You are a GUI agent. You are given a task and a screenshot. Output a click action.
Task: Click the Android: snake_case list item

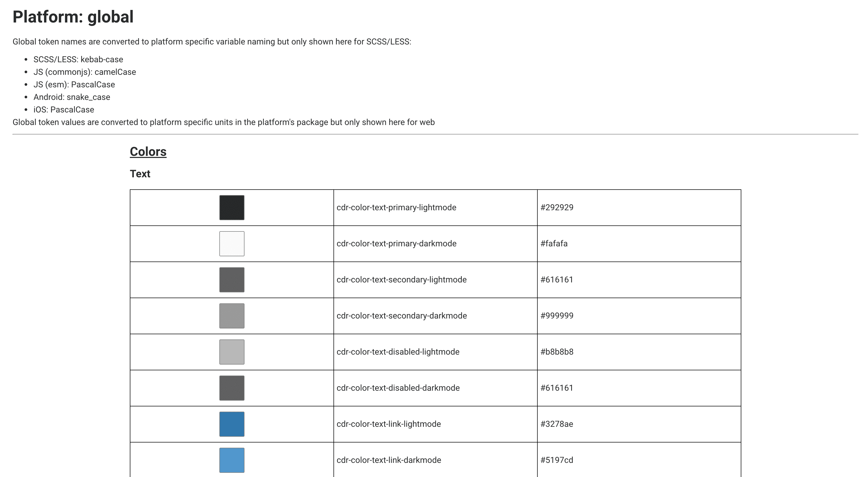coord(72,97)
